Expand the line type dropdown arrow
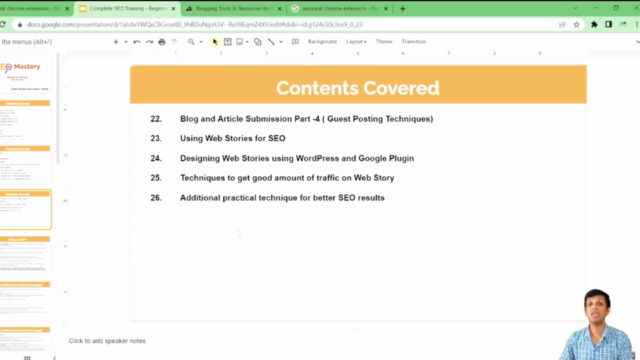 click(281, 42)
